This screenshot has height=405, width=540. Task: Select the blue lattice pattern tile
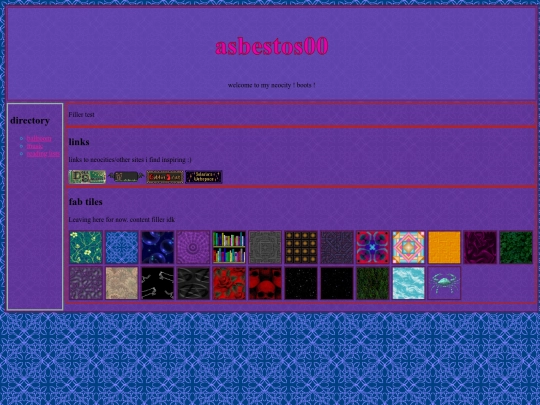click(122, 247)
